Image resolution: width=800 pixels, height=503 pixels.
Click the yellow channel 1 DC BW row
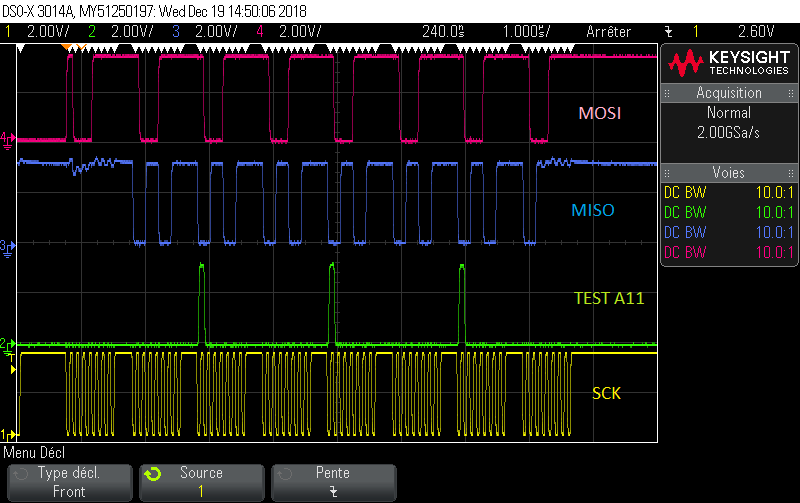729,193
